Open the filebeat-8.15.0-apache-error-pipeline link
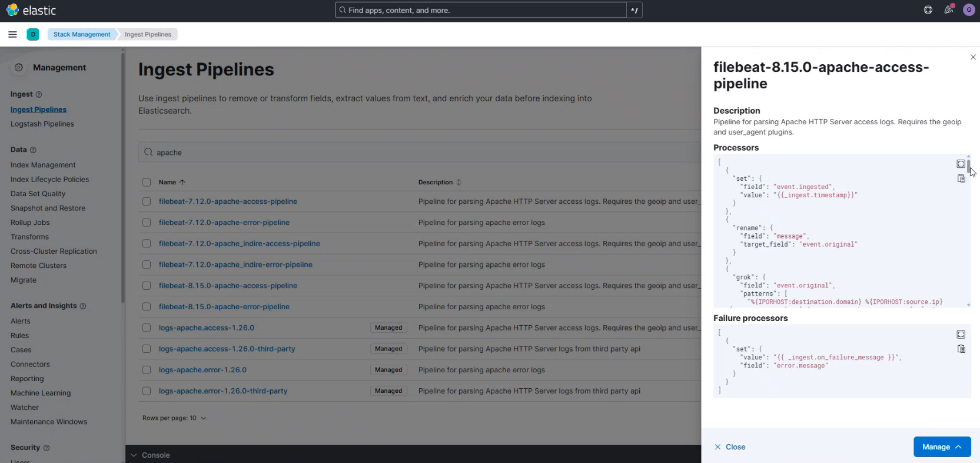Image resolution: width=980 pixels, height=463 pixels. 224,307
